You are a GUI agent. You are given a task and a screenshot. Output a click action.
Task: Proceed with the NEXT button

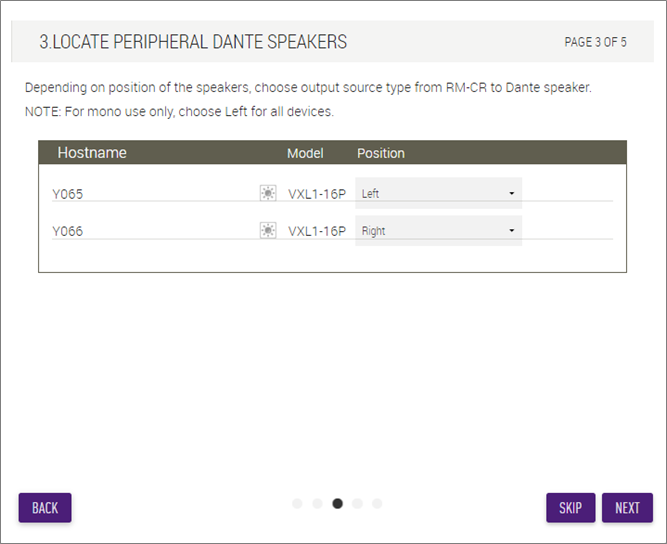click(627, 508)
